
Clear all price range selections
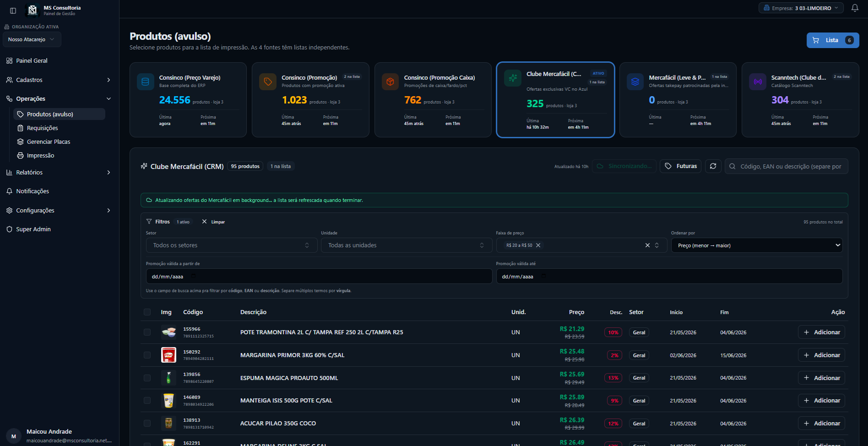[647, 245]
